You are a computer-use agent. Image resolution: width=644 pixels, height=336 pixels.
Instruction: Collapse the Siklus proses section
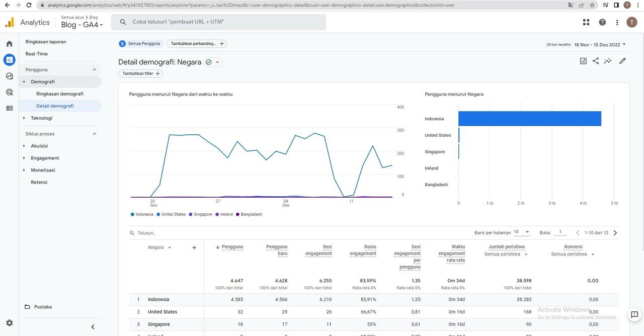pyautogui.click(x=94, y=134)
